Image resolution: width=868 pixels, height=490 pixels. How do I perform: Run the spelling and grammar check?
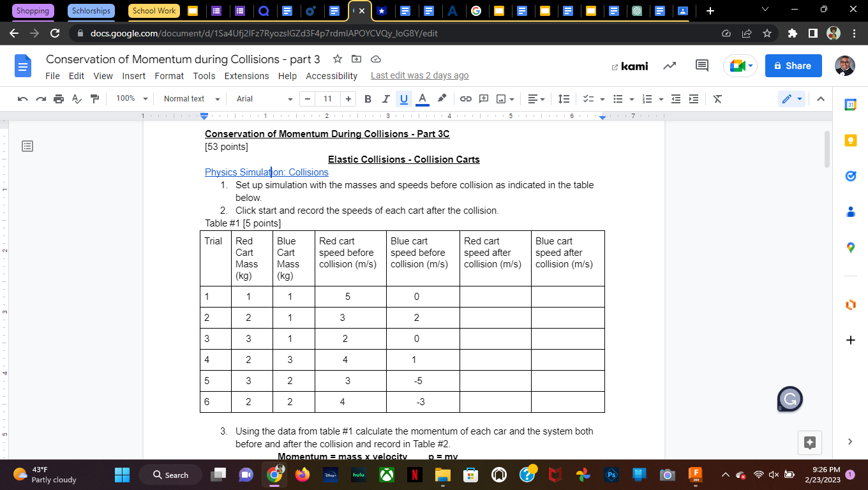coord(77,99)
